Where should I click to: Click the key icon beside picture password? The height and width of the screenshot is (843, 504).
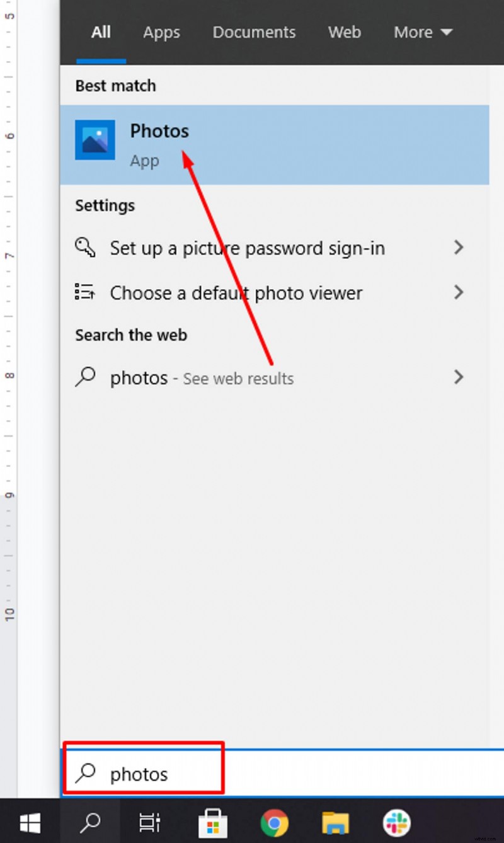click(x=85, y=248)
